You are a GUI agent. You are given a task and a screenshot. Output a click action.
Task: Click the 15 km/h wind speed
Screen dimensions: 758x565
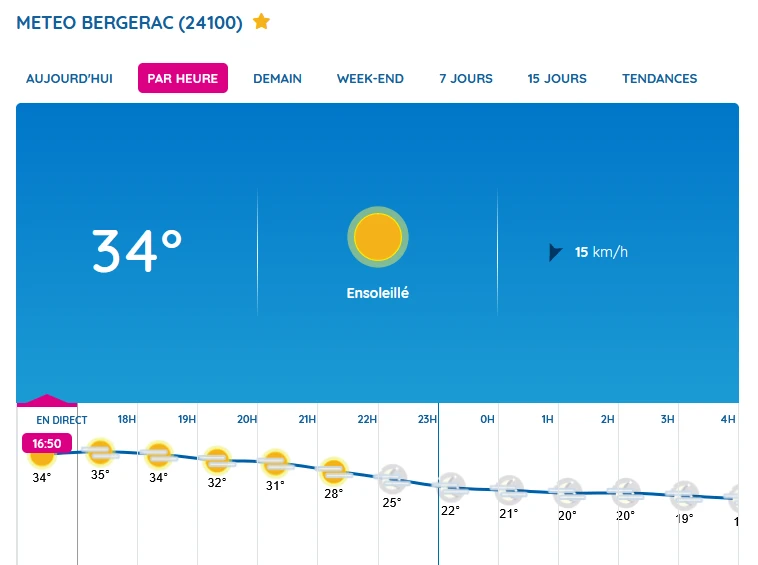coord(601,252)
